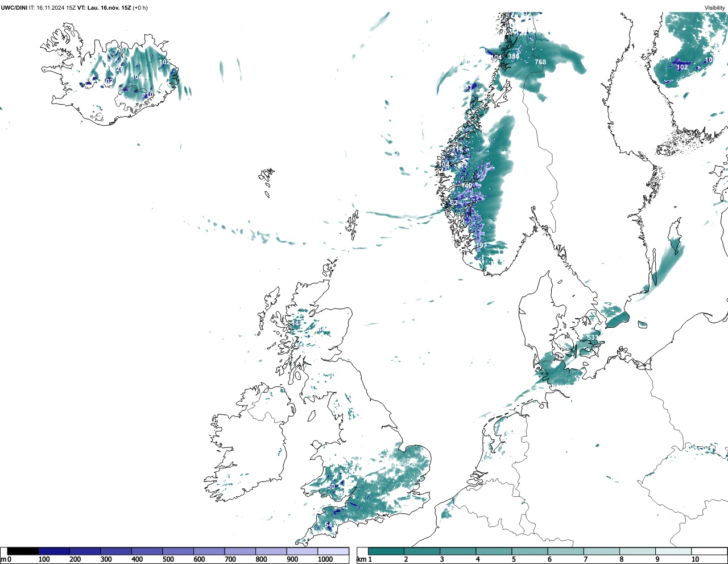Screen dimensions: 728x564
Task: Pick the 8–9 km legend swatch
Action: coord(637,551)
